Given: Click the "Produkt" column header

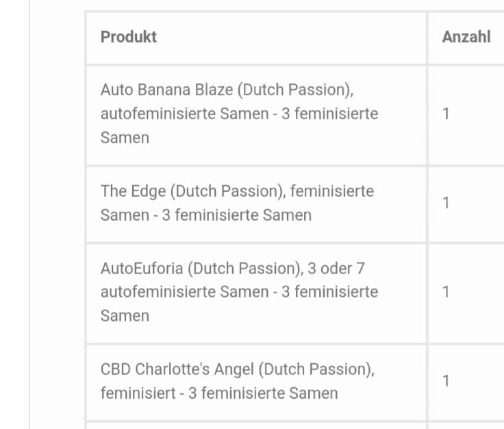Looking at the screenshot, I should pos(129,37).
